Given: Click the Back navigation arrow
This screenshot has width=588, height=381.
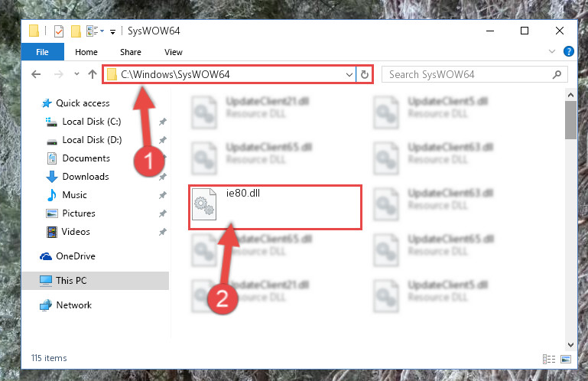Looking at the screenshot, I should pos(36,74).
